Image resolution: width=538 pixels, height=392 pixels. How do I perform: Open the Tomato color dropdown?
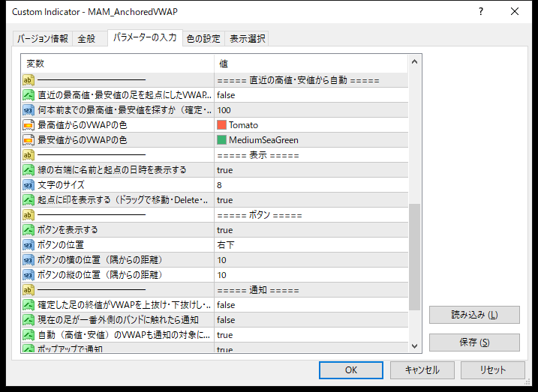click(311, 125)
